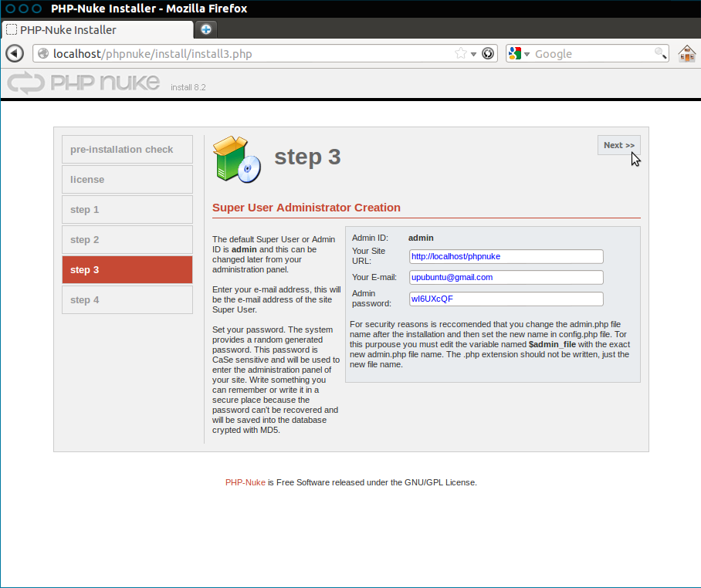The image size is (701, 588).
Task: Click the 'step 3' page heading
Action: [x=307, y=157]
